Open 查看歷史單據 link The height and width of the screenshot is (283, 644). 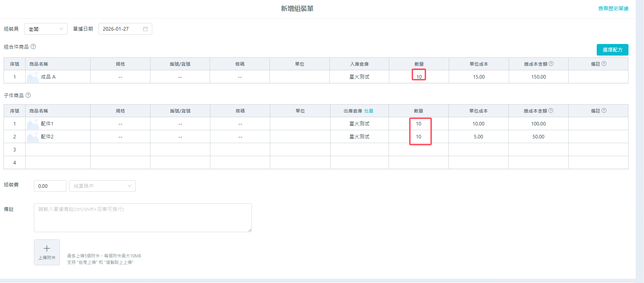(613, 8)
